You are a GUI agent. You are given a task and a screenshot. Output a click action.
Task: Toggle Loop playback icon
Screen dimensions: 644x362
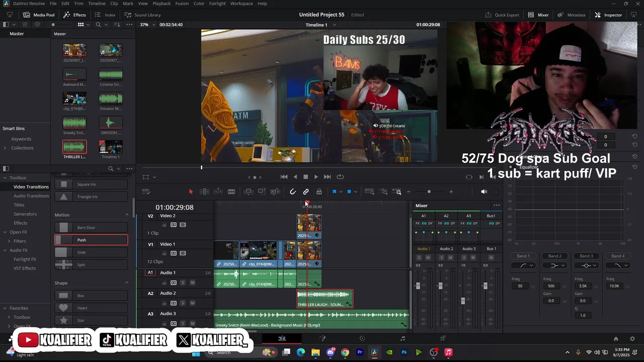point(340,177)
